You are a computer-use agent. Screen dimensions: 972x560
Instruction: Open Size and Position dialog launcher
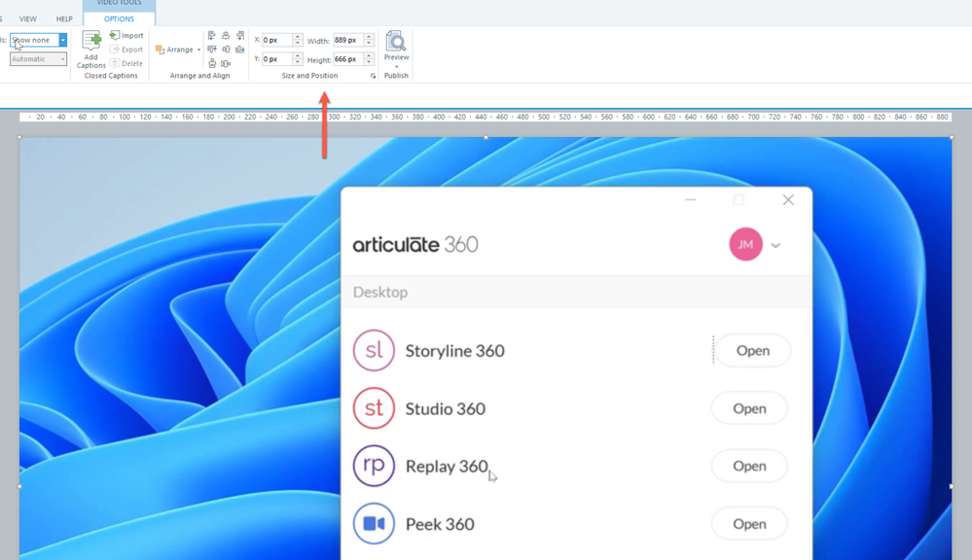pyautogui.click(x=374, y=76)
